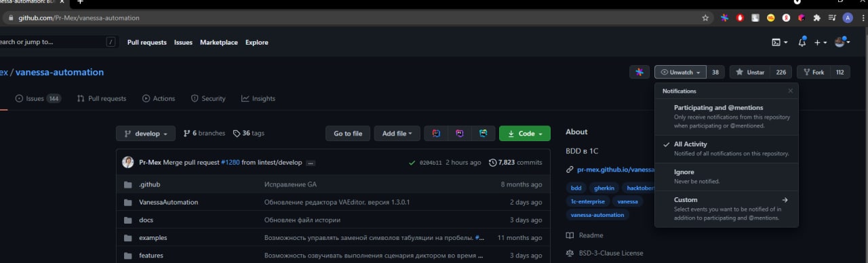This screenshot has height=263, width=868.
Task: Open Issues in the top navigation
Action: point(183,42)
